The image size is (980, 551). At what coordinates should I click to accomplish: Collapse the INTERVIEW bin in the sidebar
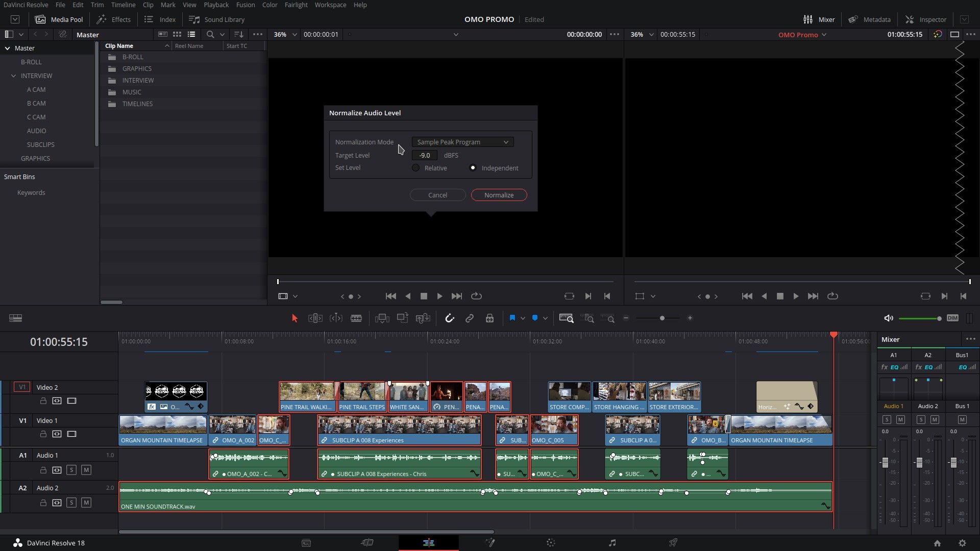click(13, 76)
